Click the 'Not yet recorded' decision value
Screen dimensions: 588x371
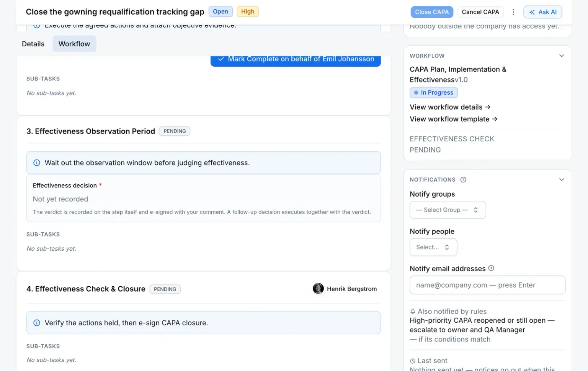(60, 199)
